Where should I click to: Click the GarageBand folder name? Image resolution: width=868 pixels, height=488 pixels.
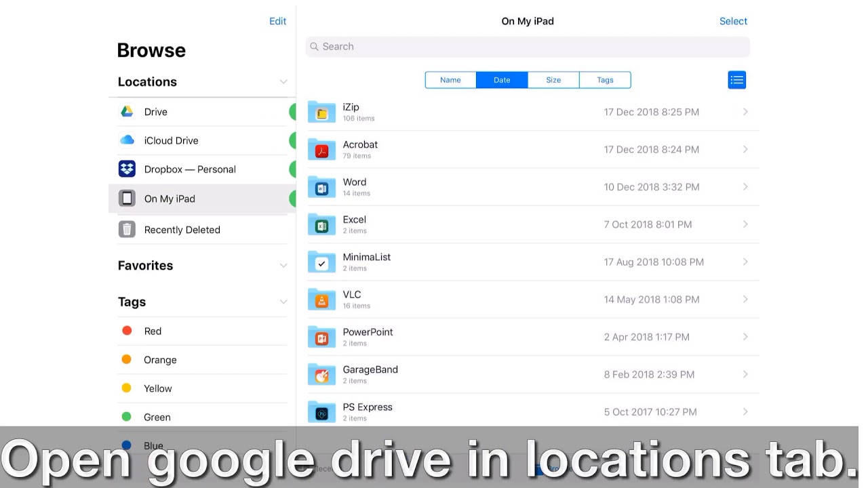click(x=370, y=369)
